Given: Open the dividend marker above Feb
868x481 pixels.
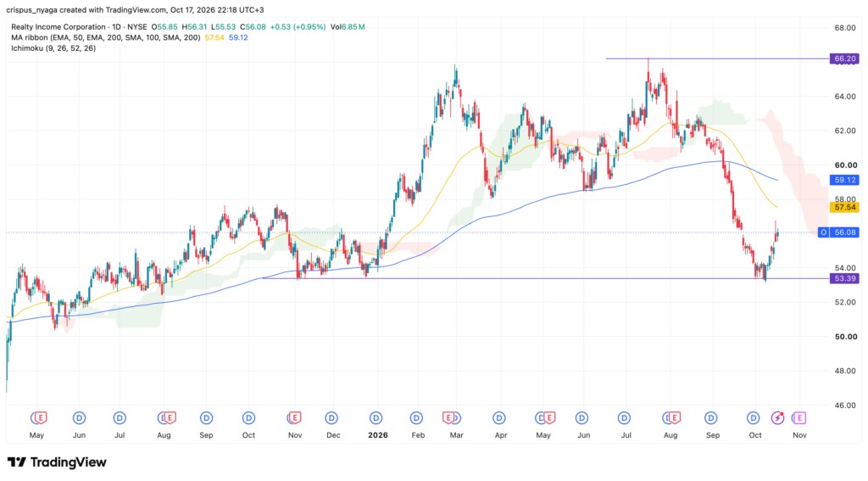Looking at the screenshot, I should [x=416, y=418].
